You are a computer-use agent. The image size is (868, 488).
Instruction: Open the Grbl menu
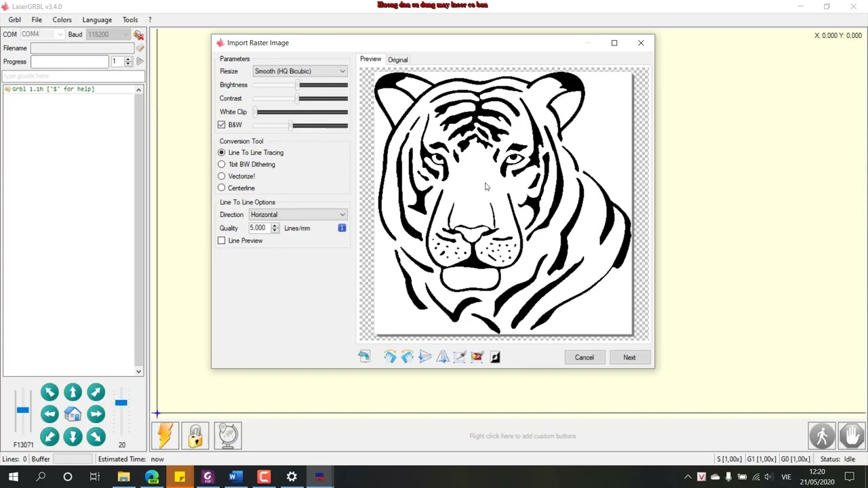tap(14, 20)
